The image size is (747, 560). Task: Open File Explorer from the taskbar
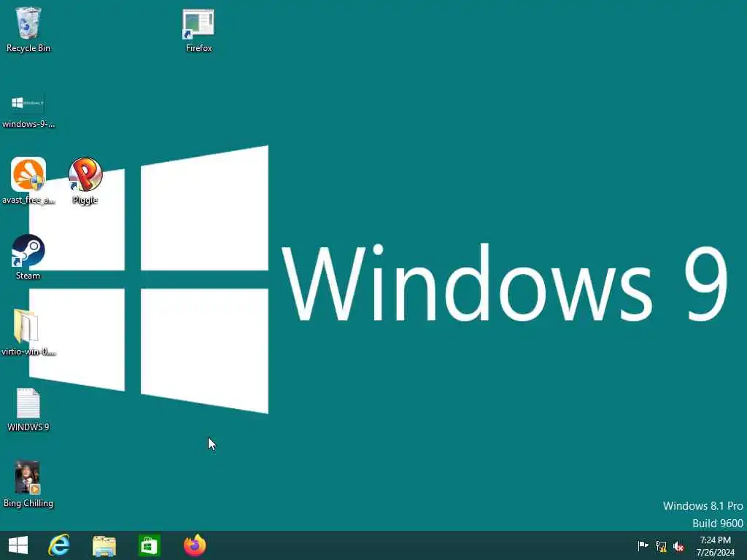coord(104,545)
